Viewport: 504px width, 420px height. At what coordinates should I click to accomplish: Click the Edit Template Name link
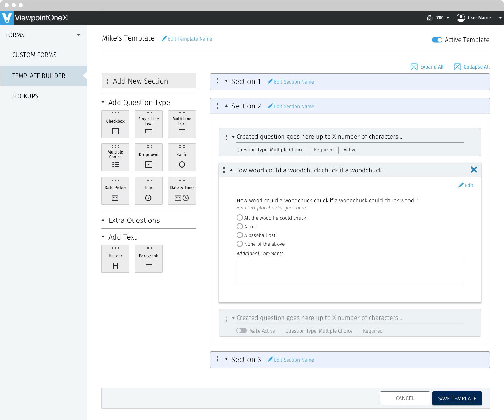pyautogui.click(x=190, y=39)
